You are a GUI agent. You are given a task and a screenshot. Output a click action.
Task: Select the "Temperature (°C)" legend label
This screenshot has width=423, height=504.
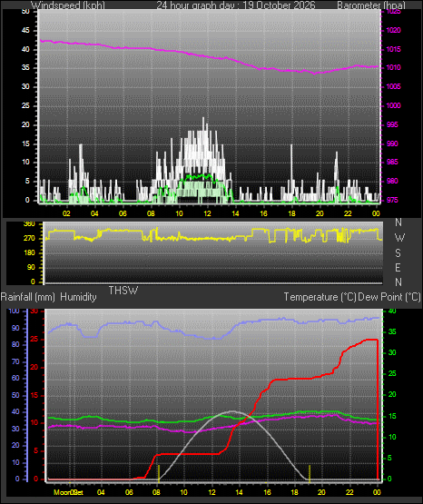click(x=320, y=297)
